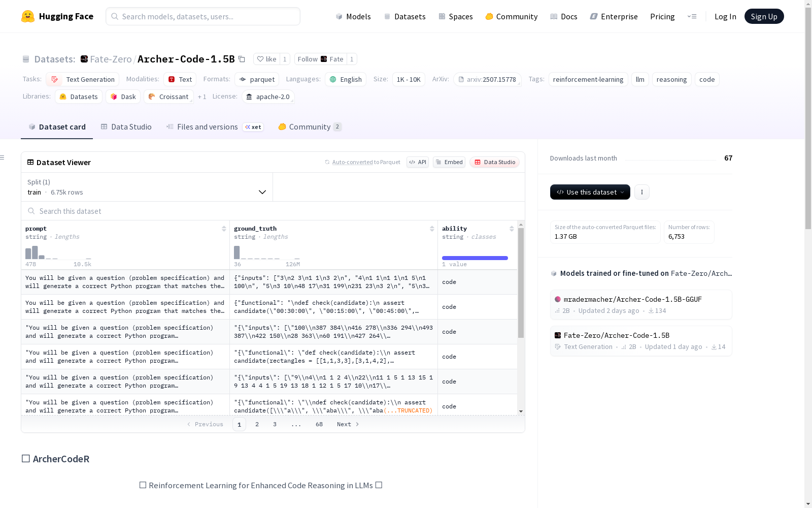This screenshot has height=508, width=812.
Task: Open Models in the top navigation
Action: coord(353,16)
